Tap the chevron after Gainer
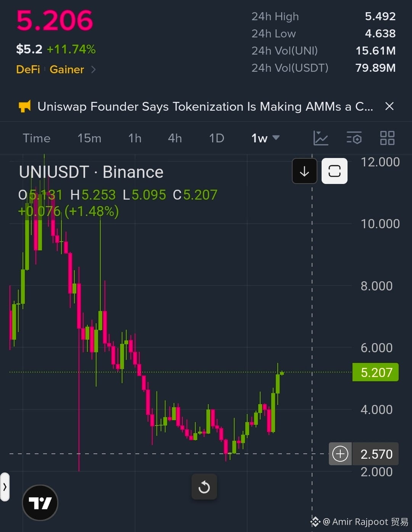 pyautogui.click(x=93, y=69)
